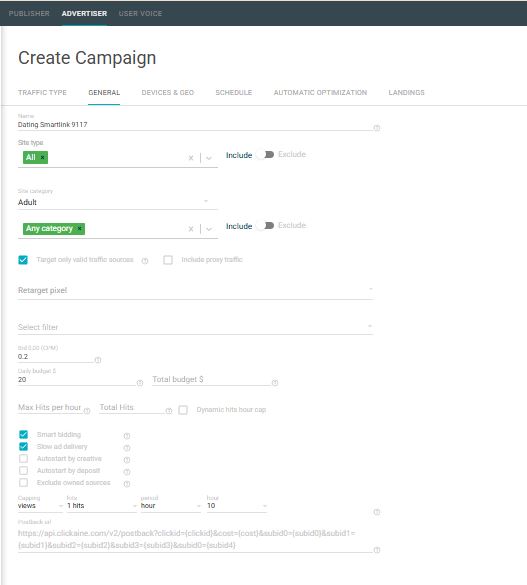Open the Retarget pixel dropdown
The width and height of the screenshot is (527, 585).
(195, 290)
